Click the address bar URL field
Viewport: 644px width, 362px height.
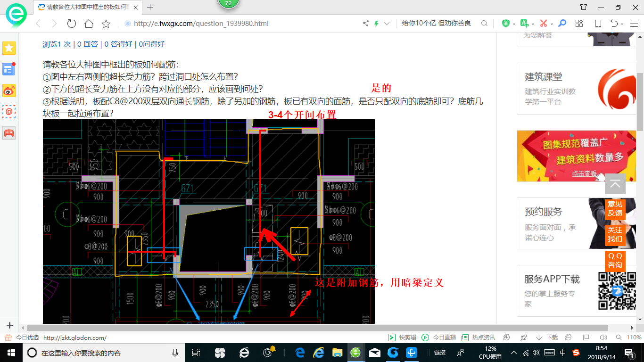pyautogui.click(x=240, y=24)
